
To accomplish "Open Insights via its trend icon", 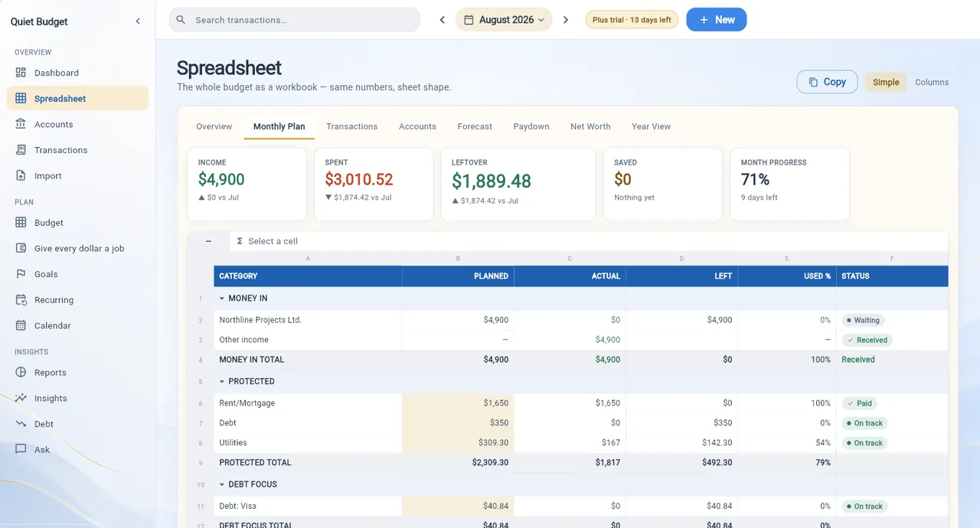I will click(x=21, y=398).
